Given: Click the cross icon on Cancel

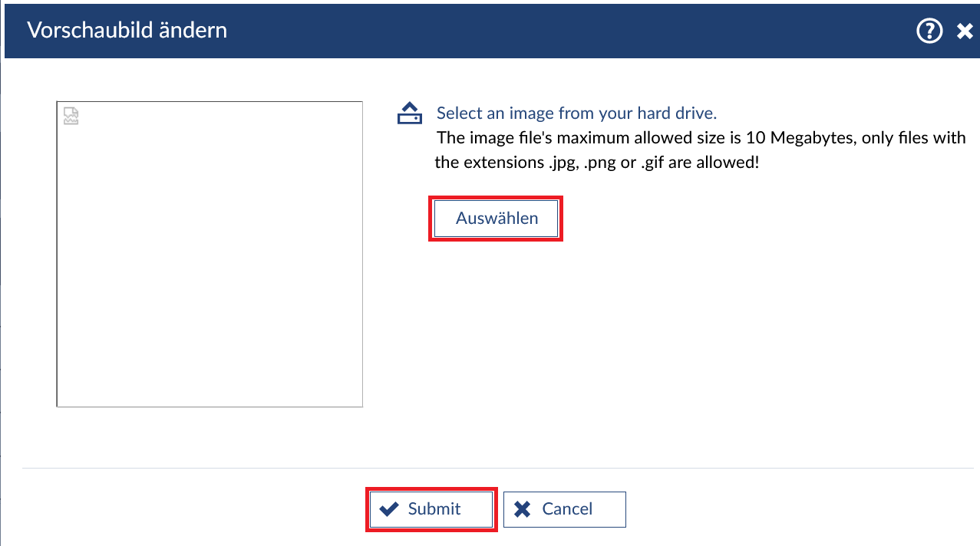Looking at the screenshot, I should click(x=523, y=509).
